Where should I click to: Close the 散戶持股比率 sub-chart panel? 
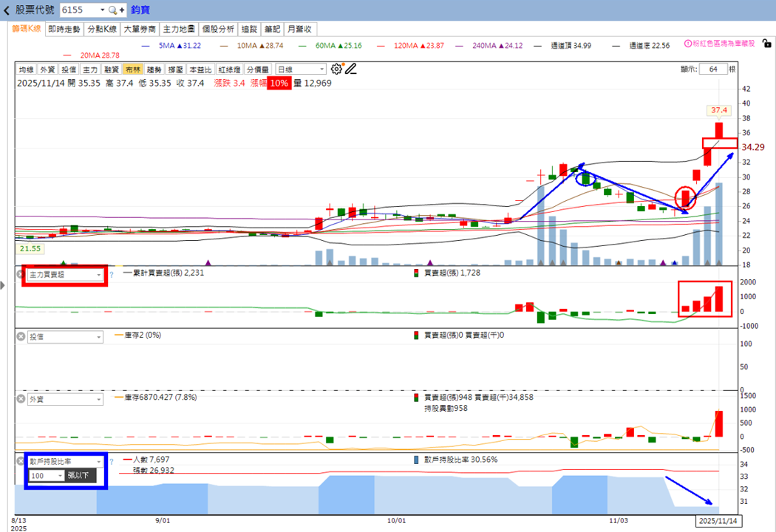[x=21, y=461]
